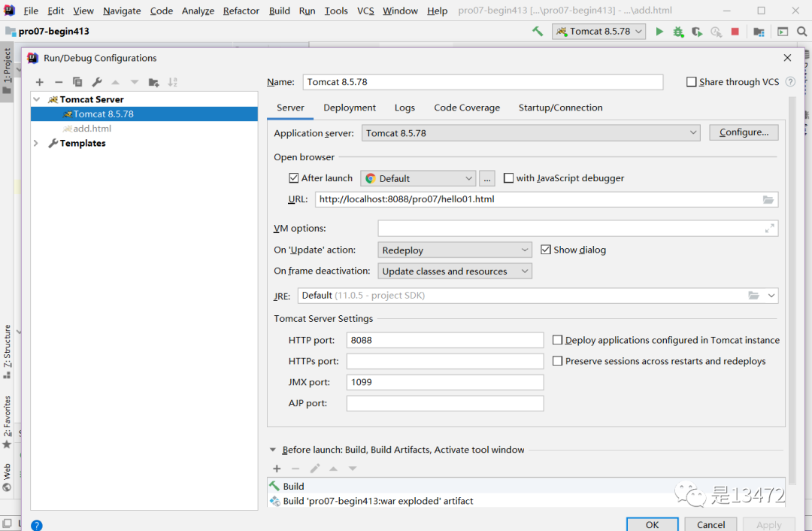Sort configurations alphabetically
Screen dimensions: 812x531
click(172, 82)
